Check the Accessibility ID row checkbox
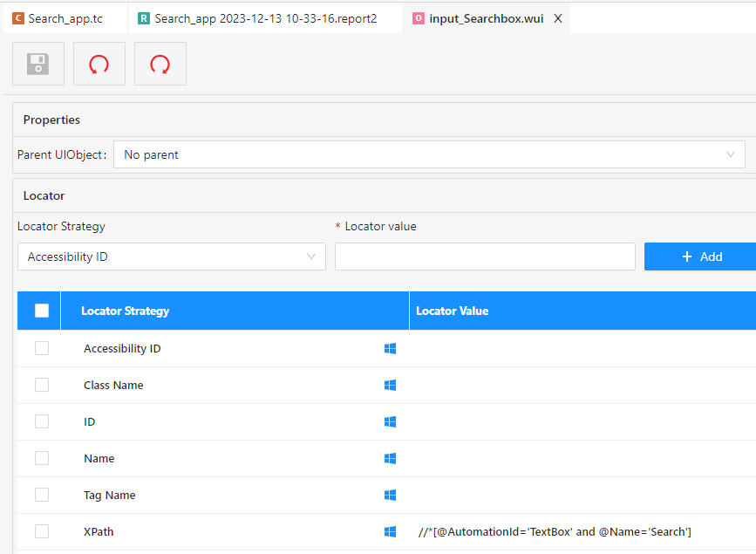The image size is (756, 554). coord(42,348)
